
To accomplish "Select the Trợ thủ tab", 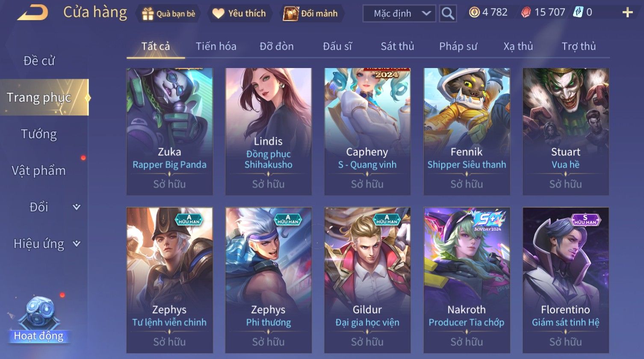I will click(579, 46).
